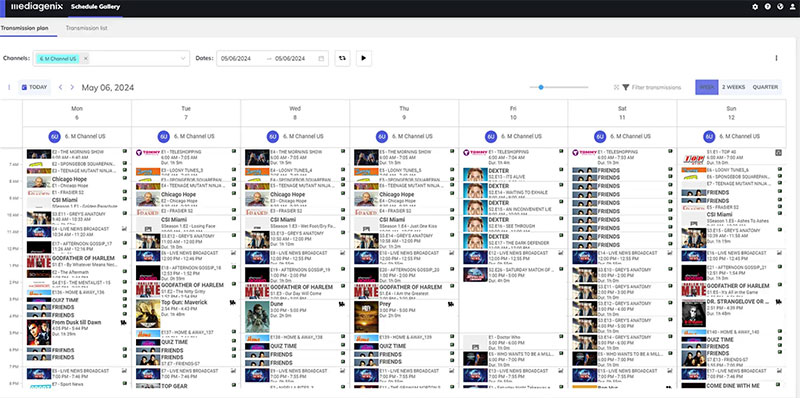
Task: Click the zoom slider handle
Action: (541, 87)
